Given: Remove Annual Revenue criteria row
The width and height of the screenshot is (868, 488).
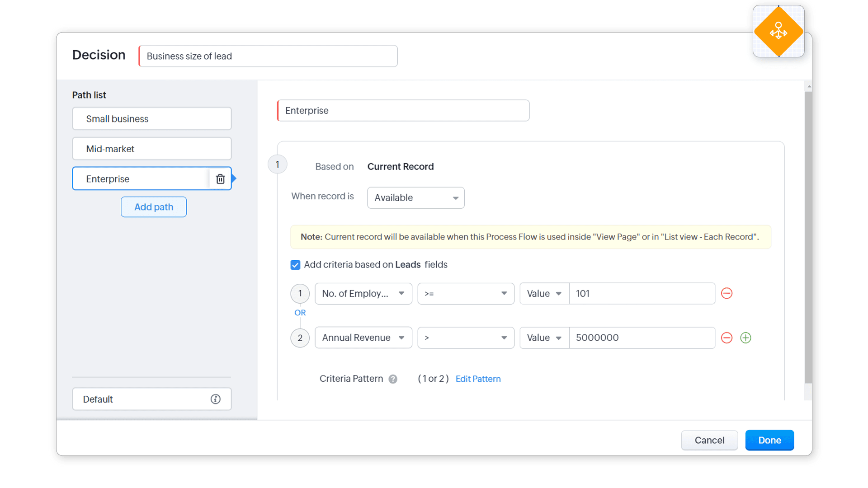Looking at the screenshot, I should pyautogui.click(x=726, y=338).
